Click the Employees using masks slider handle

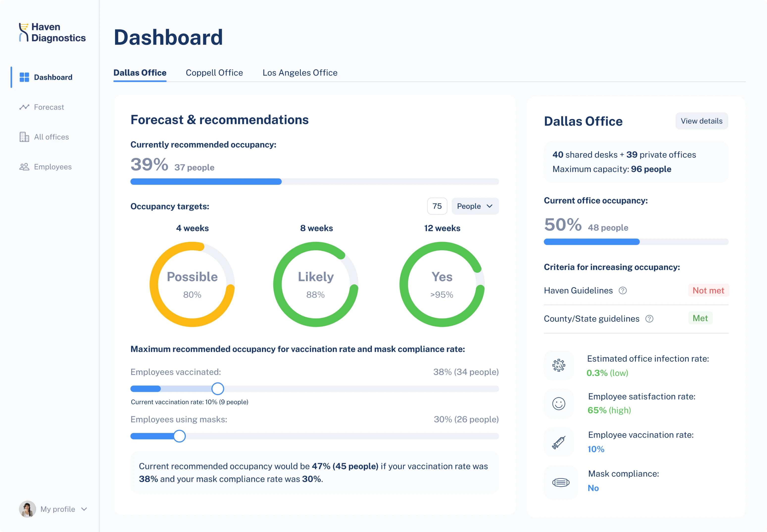(x=179, y=436)
